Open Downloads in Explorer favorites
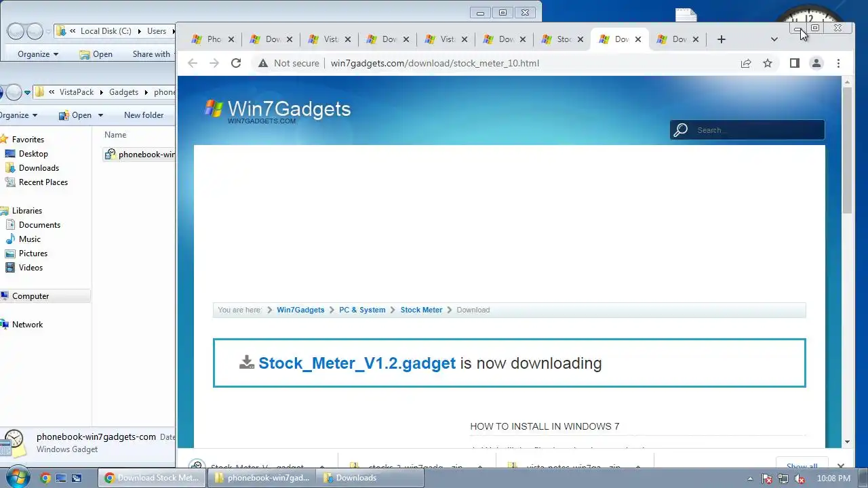Image resolution: width=868 pixels, height=488 pixels. [x=39, y=168]
